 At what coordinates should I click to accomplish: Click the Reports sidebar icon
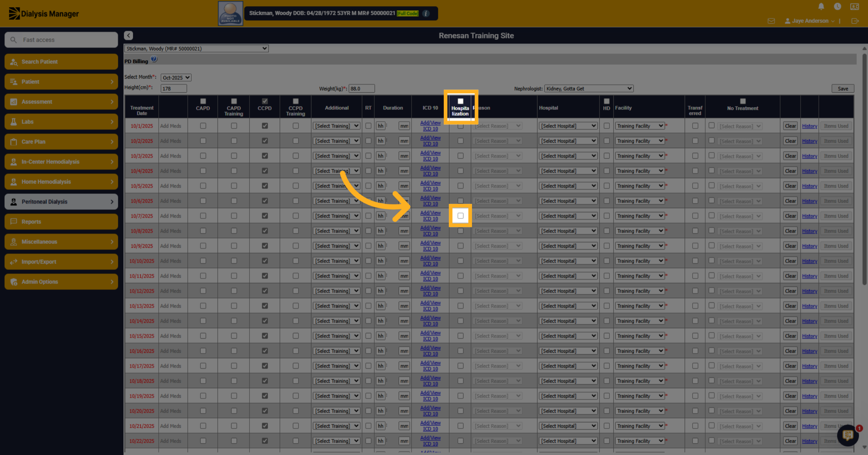[x=14, y=222]
